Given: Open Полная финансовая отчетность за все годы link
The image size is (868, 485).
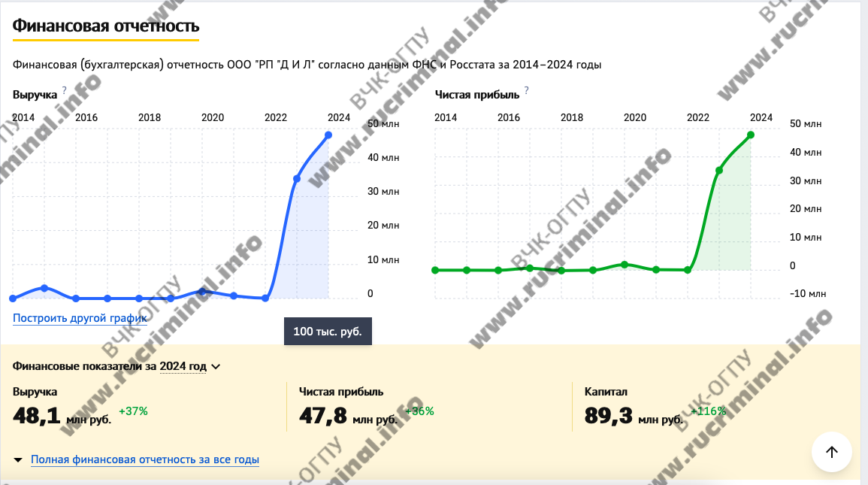Looking at the screenshot, I should [145, 459].
